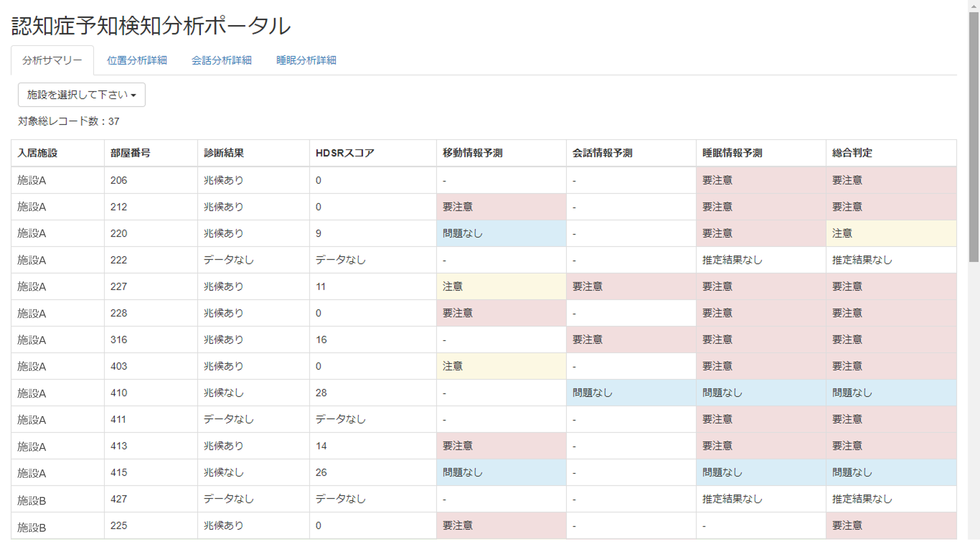Click 要注意 conversation cell for room 316
This screenshot has width=980, height=542.
click(x=587, y=340)
